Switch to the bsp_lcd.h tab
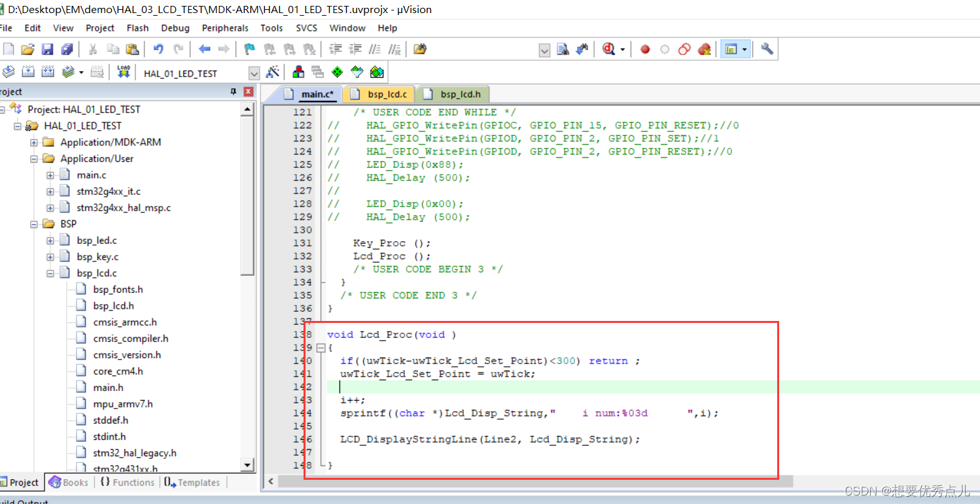 point(460,93)
